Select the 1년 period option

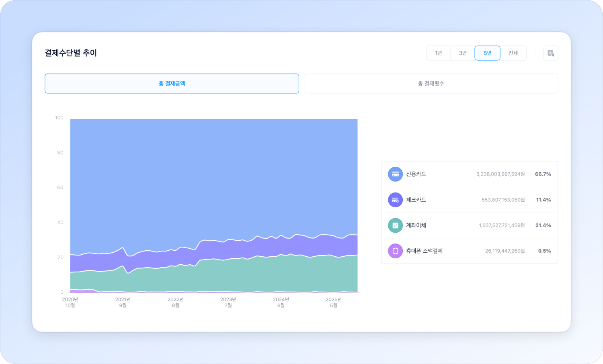pyautogui.click(x=439, y=53)
